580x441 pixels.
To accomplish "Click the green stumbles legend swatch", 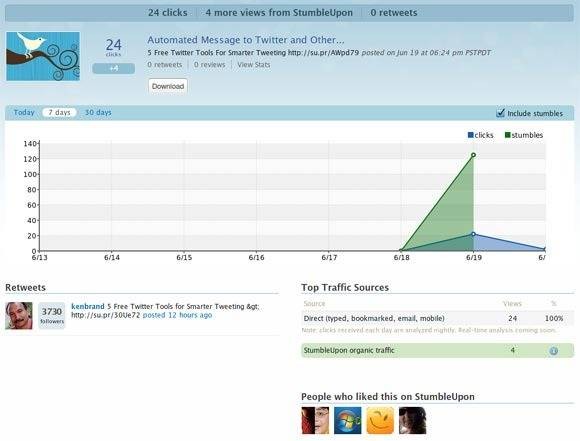I will tap(508, 135).
